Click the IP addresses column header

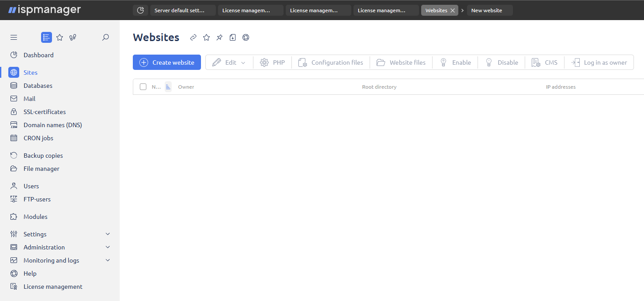(x=561, y=87)
